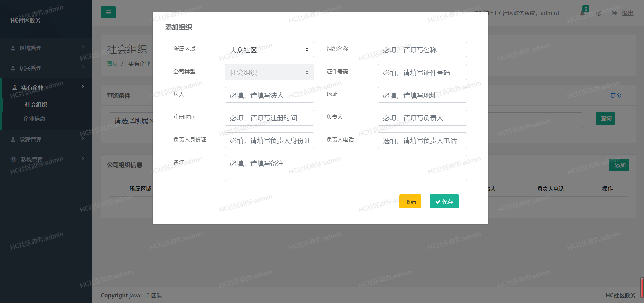
Task: Focus the 备注 remarks textarea
Action: point(345,168)
